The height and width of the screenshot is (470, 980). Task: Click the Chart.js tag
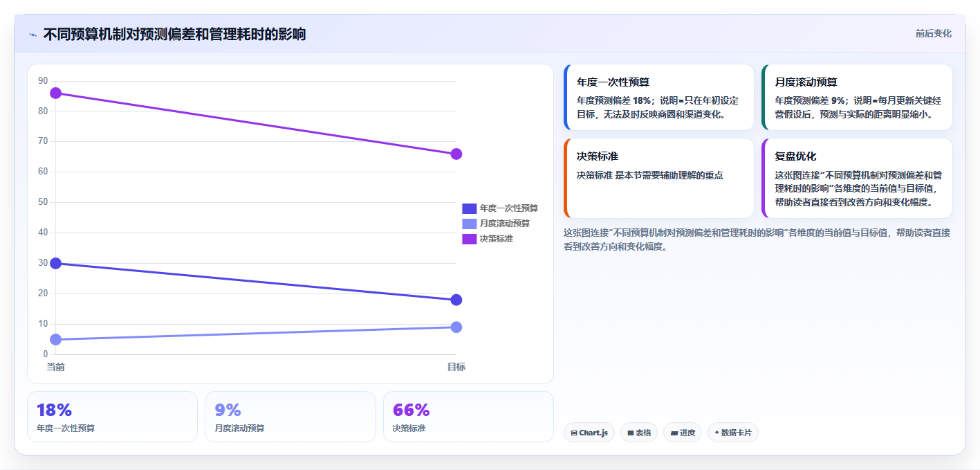(x=589, y=433)
